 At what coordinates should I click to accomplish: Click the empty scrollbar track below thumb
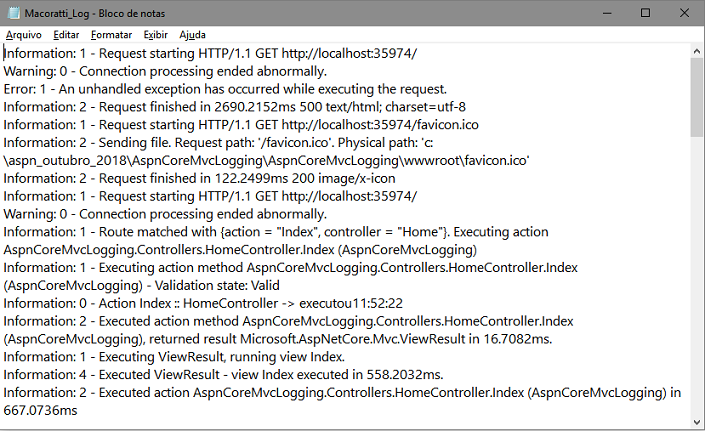[x=697, y=276]
